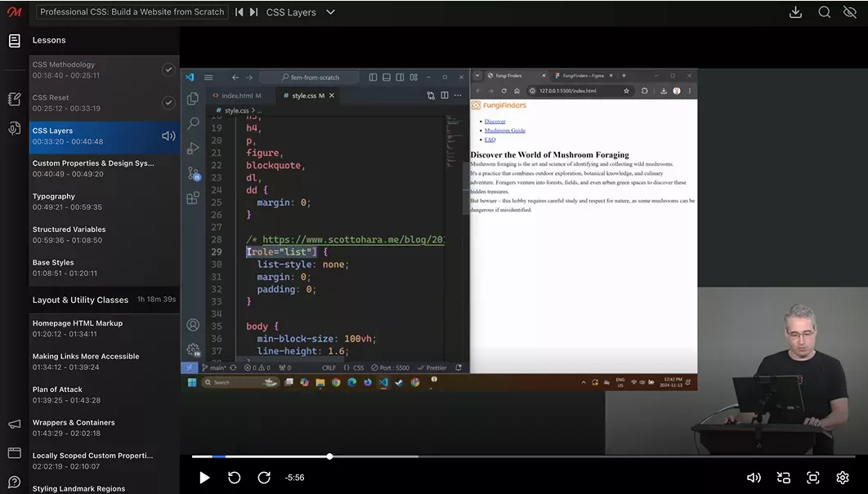The width and height of the screenshot is (868, 494).
Task: Toggle the CSS Reset completion checkmark
Action: 168,103
